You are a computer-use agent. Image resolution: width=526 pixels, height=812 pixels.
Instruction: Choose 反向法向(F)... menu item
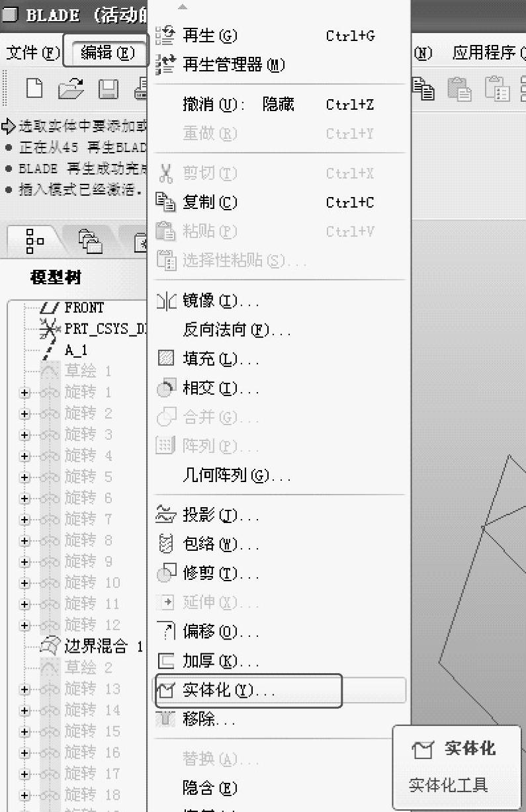[x=279, y=330]
